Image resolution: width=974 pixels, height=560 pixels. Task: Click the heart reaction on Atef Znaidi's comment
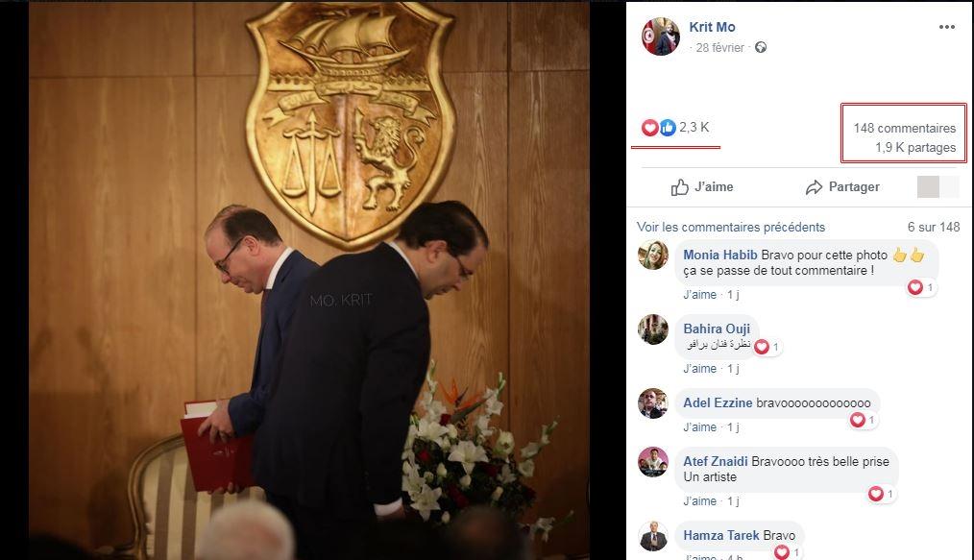tap(876, 494)
